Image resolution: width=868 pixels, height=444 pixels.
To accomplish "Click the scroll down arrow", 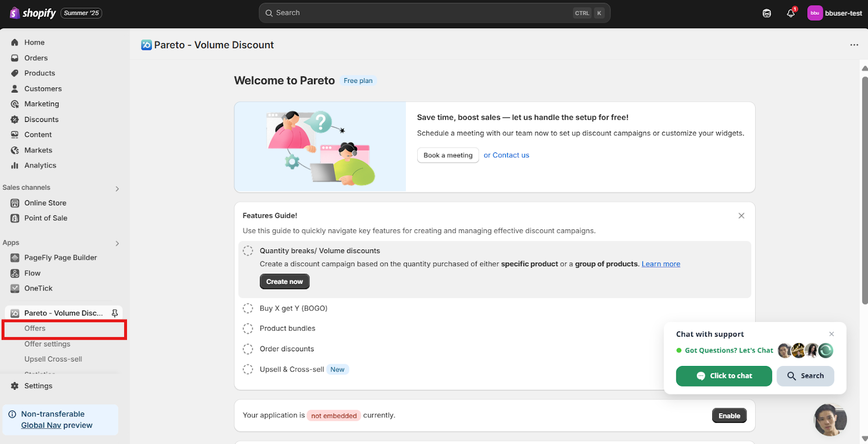I will [865, 439].
